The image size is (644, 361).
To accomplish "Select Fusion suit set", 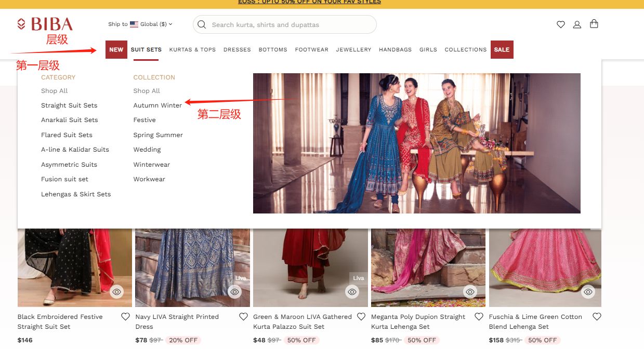I will point(64,179).
